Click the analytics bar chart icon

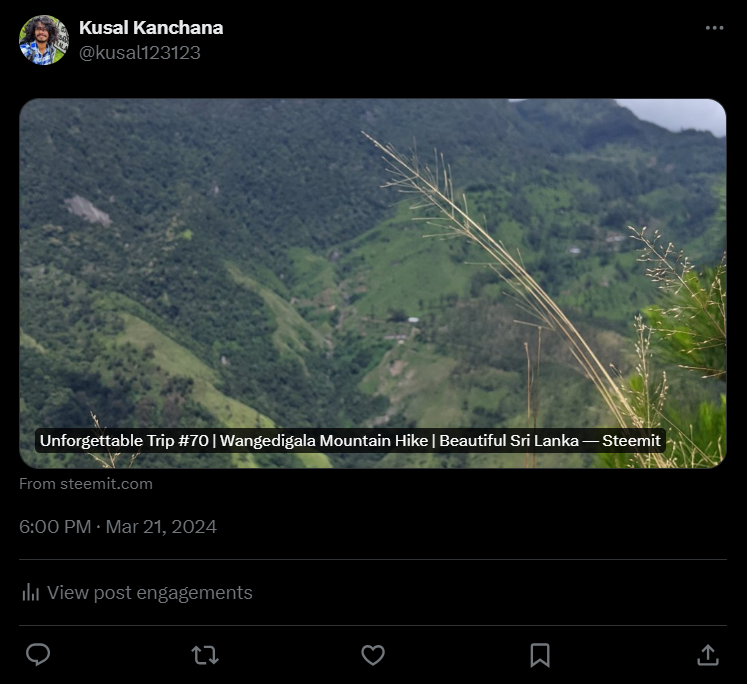coord(30,593)
